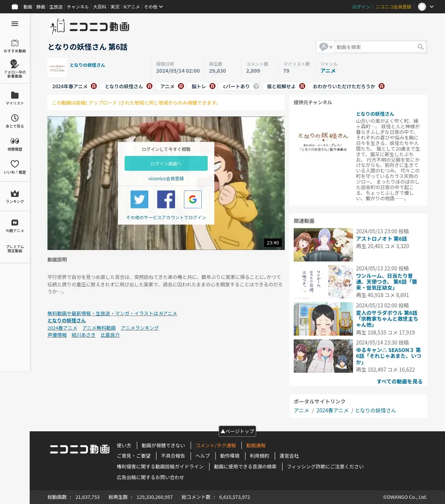The width and height of the screenshot is (445, 504).
Task: Click となりの妖怪さん title in channel panel
Action: 375,114
